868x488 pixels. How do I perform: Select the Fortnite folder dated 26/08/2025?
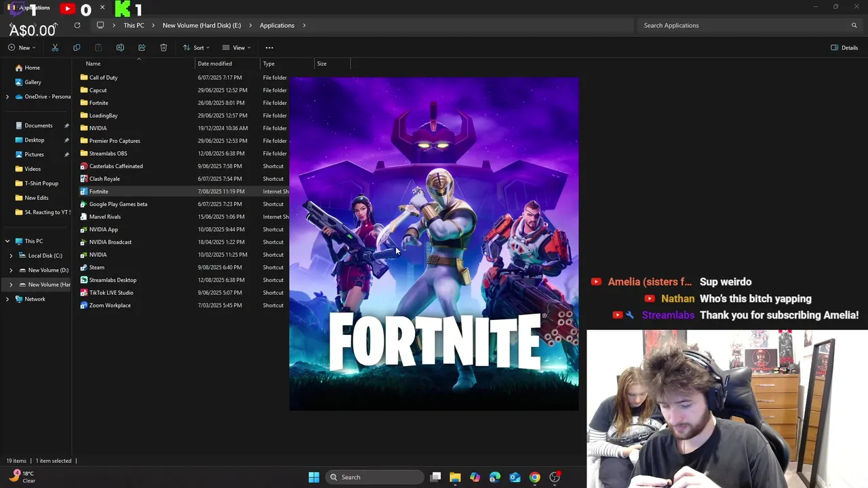tap(98, 103)
